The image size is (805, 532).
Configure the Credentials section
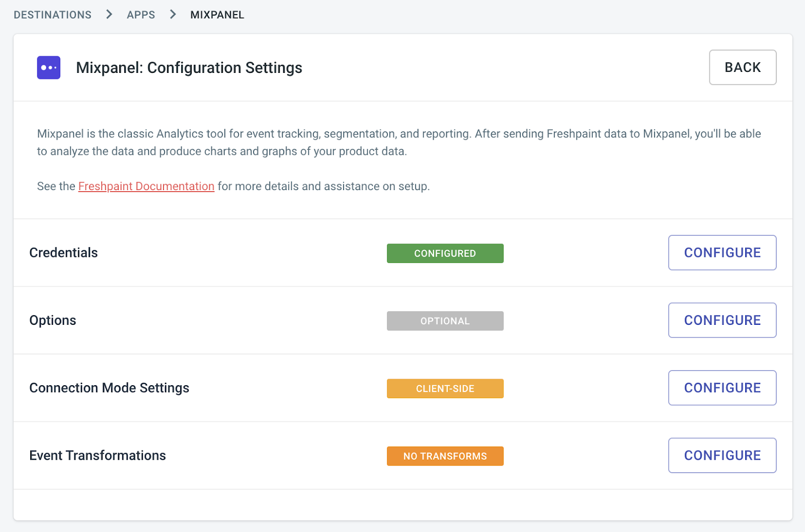click(722, 252)
